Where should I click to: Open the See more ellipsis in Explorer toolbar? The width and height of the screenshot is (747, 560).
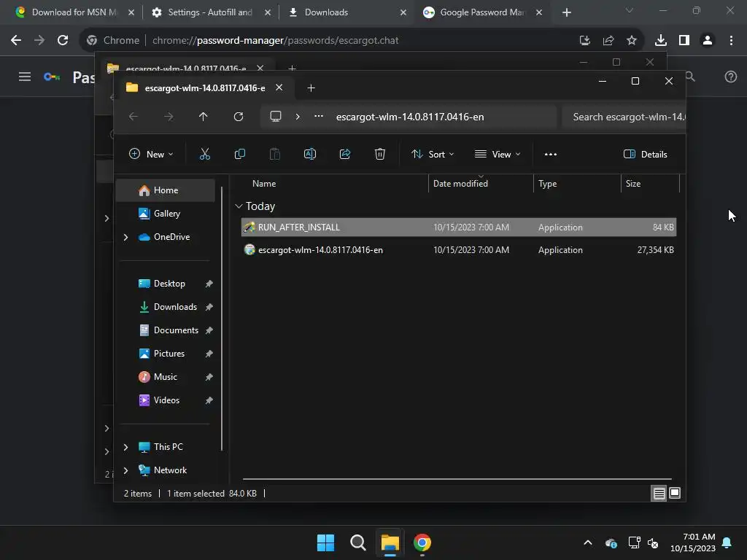click(x=550, y=154)
